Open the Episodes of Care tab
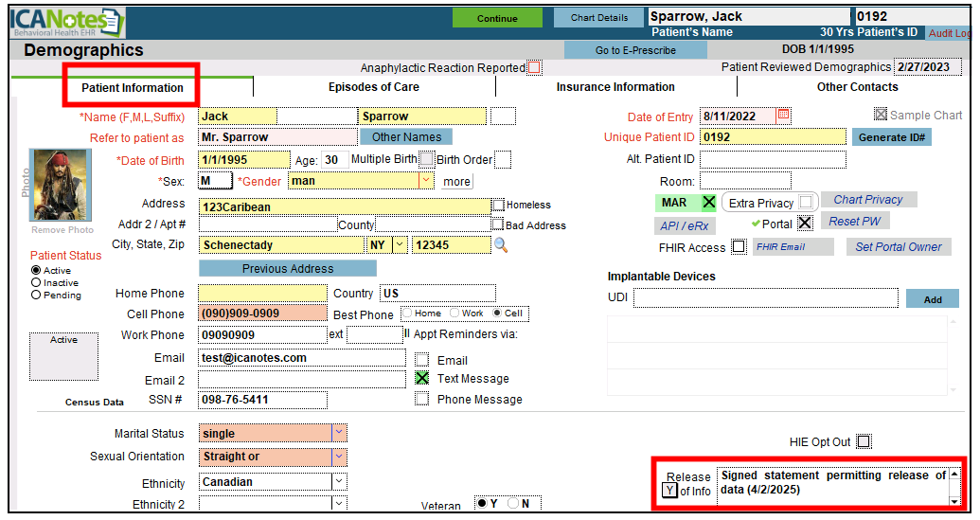 [x=373, y=87]
